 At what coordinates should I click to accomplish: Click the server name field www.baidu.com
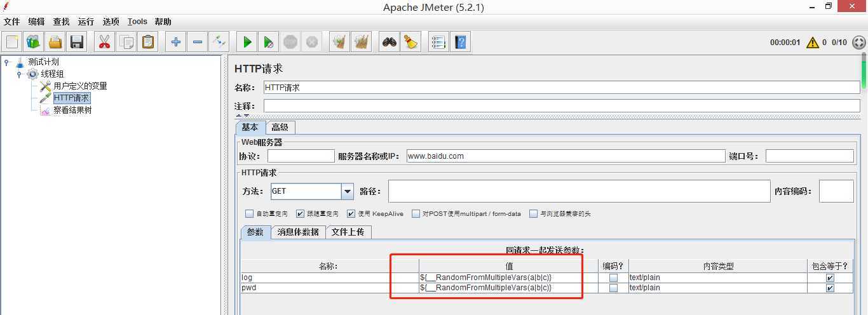pyautogui.click(x=566, y=156)
